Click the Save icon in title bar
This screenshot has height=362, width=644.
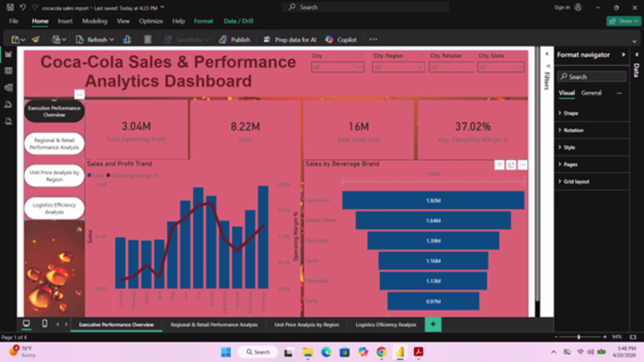(10, 7)
